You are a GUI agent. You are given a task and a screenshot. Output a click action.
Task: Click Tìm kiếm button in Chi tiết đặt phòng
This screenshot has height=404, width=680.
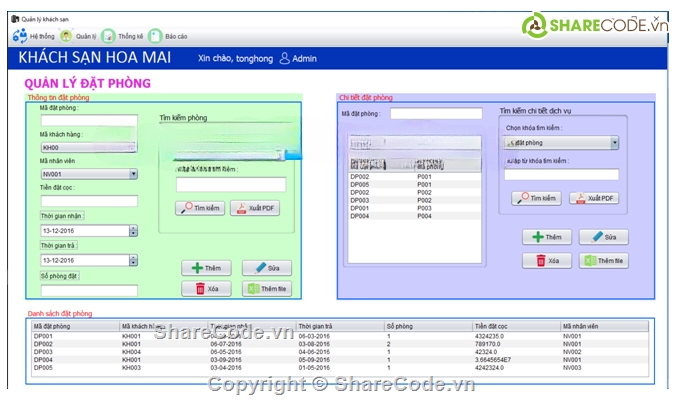(x=536, y=198)
